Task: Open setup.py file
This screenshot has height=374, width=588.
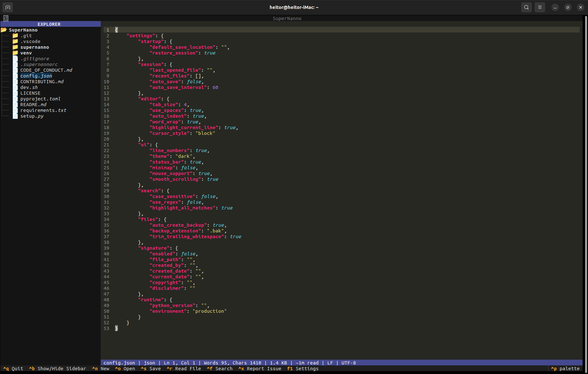Action: pyautogui.click(x=32, y=116)
